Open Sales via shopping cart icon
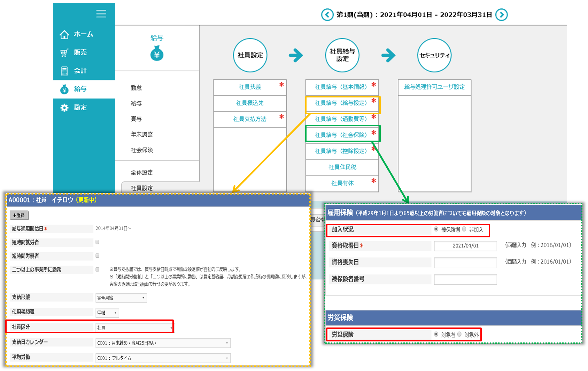Image resolution: width=588 pixels, height=371 pixels. tap(64, 53)
